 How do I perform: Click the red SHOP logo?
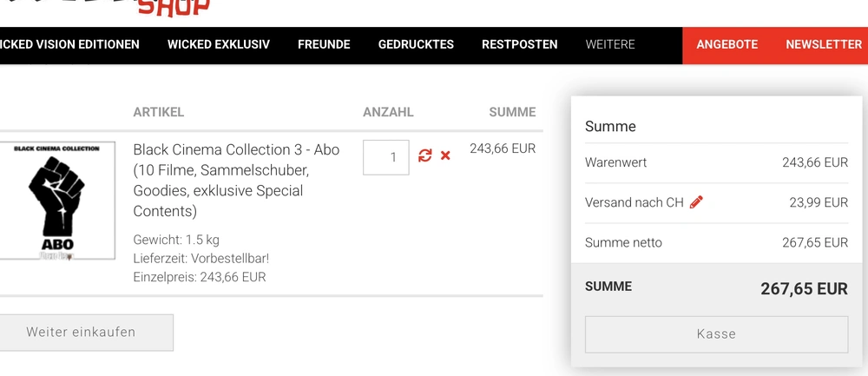174,8
